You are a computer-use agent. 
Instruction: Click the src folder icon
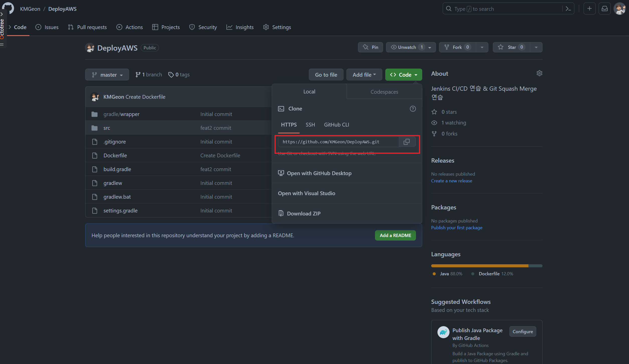(95, 128)
